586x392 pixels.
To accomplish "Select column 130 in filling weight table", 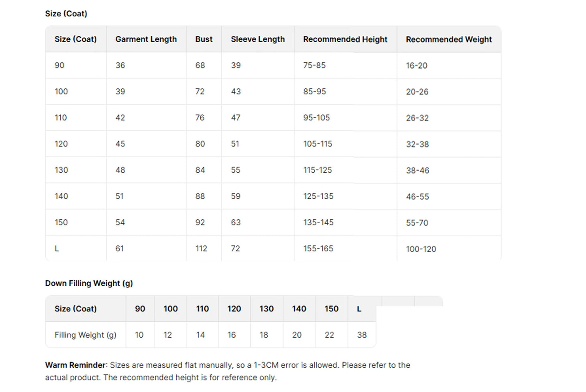I will [266, 309].
